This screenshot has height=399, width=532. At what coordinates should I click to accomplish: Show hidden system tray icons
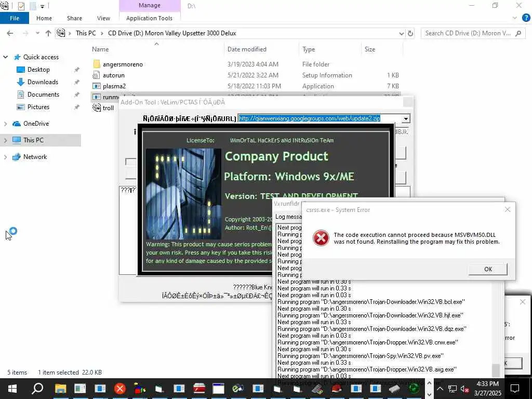(x=440, y=389)
